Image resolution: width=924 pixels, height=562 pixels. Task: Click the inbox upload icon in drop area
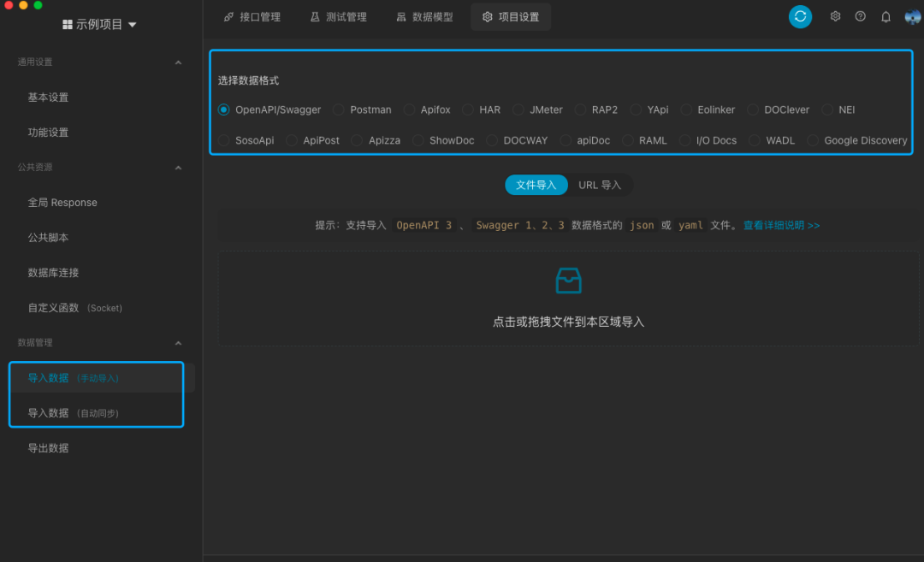point(569,281)
